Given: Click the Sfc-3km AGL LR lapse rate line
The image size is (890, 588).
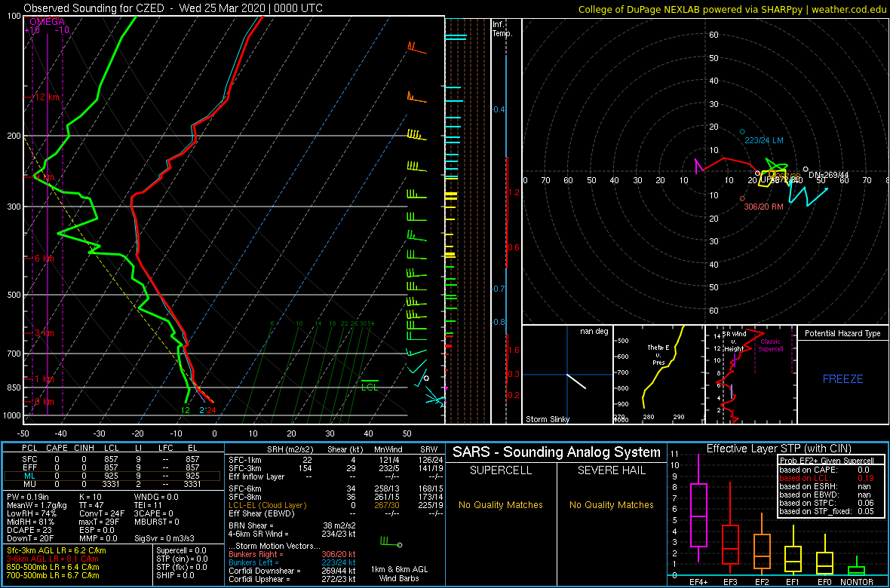Looking at the screenshot, I should pyautogui.click(x=55, y=550).
